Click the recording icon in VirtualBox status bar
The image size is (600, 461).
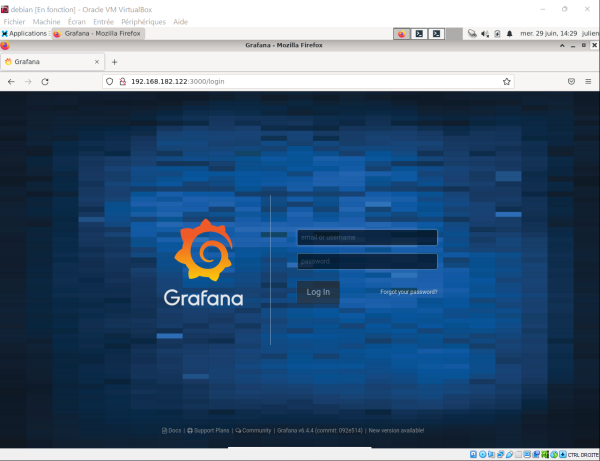536,454
